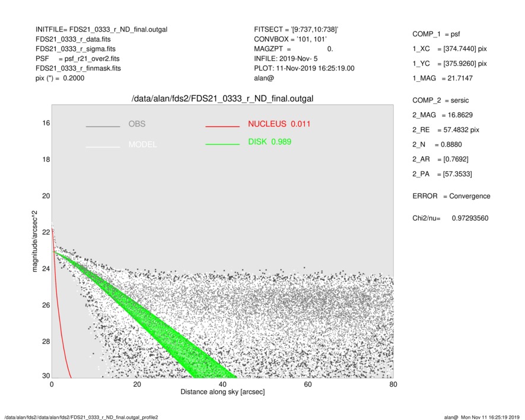Click the white MODEL legend line
The image size is (525, 420).
103,147
